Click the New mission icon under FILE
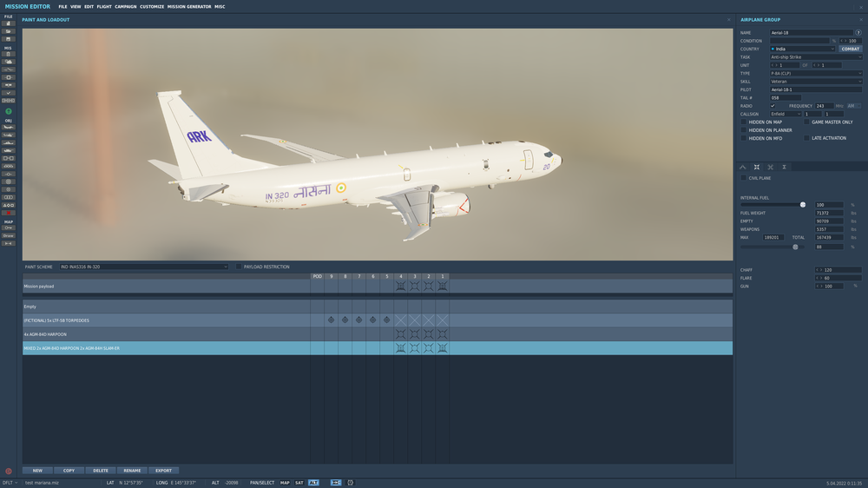 coord(9,23)
